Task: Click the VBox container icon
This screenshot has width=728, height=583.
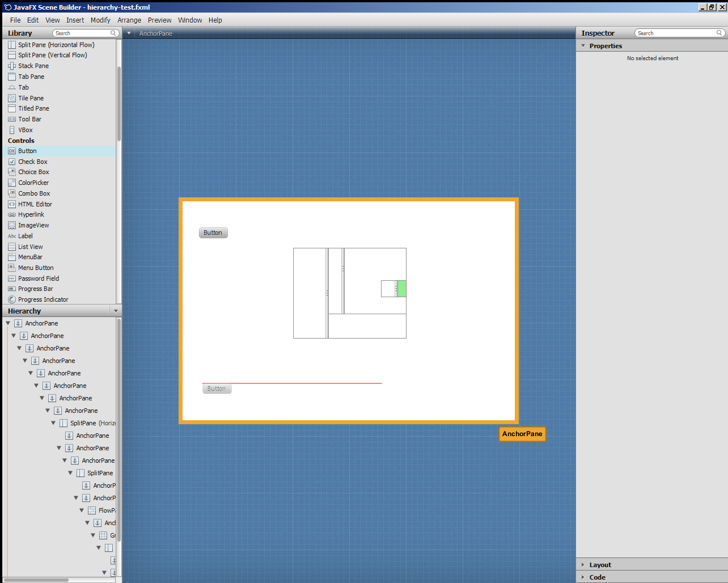Action: click(x=12, y=130)
